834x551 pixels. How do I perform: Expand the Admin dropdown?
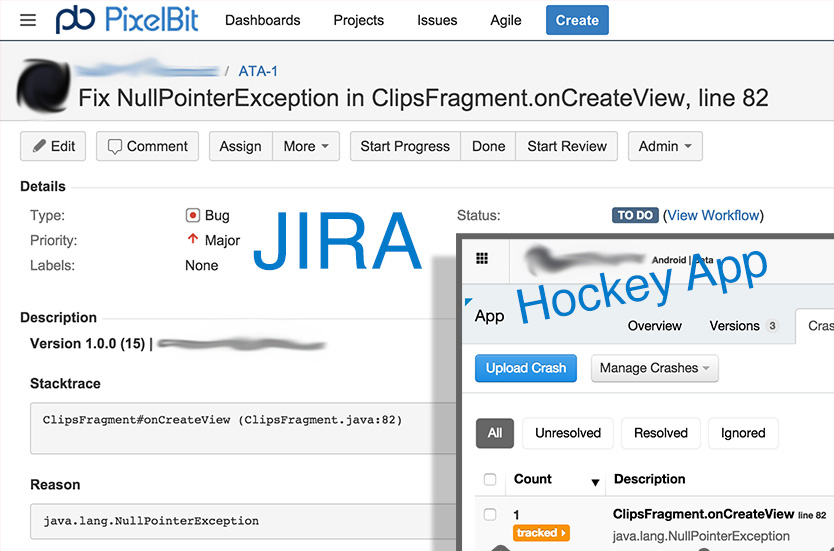(x=665, y=146)
